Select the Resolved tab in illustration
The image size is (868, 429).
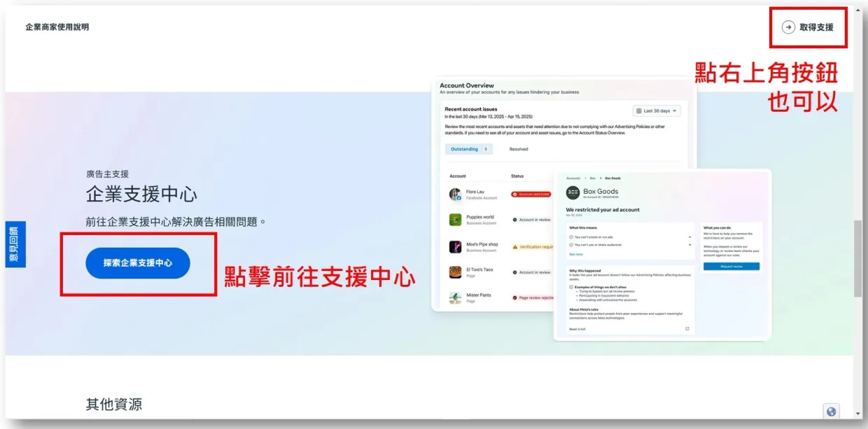coord(519,149)
